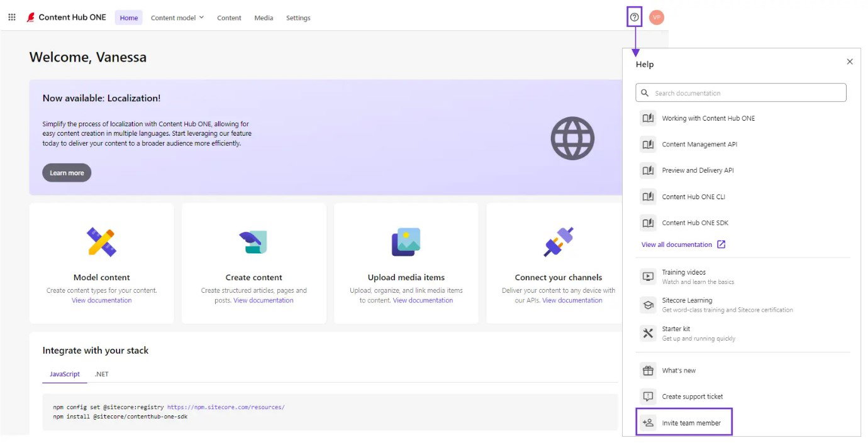Go to the Home tab
Viewport: 868px width, 443px height.
click(x=129, y=18)
